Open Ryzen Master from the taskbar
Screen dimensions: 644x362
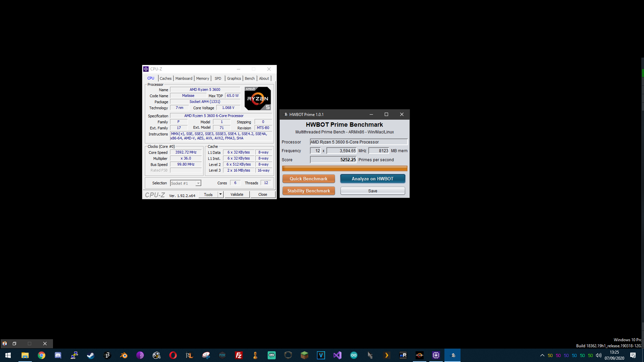click(419, 355)
